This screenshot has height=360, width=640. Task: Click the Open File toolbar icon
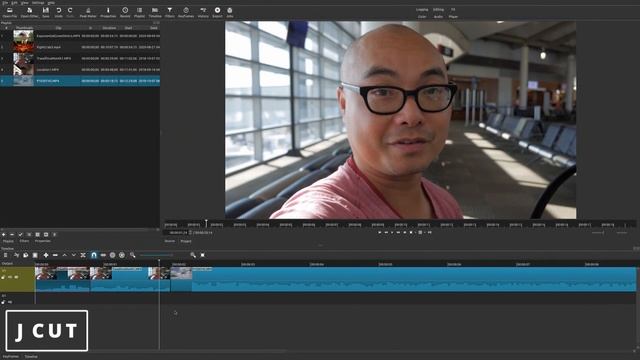pyautogui.click(x=9, y=12)
